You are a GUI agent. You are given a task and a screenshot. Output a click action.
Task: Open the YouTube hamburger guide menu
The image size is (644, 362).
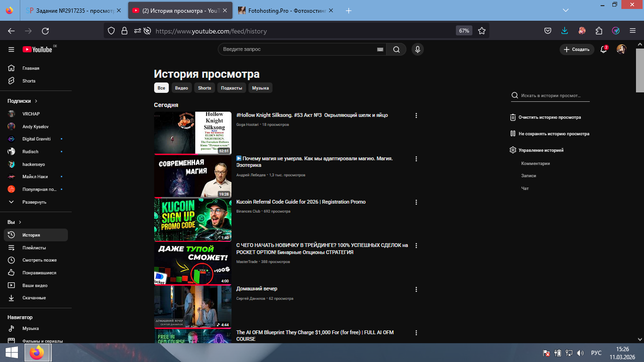point(11,49)
